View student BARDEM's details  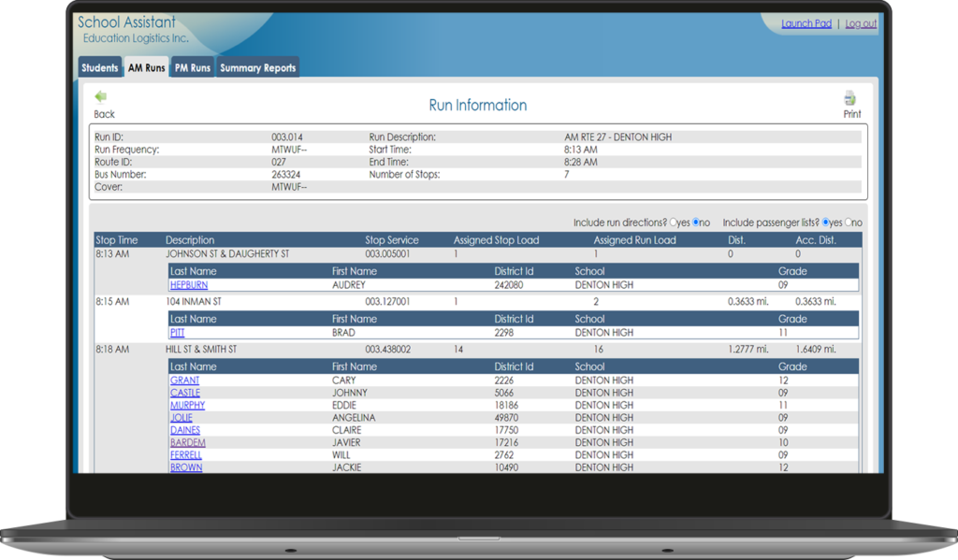[x=186, y=442]
